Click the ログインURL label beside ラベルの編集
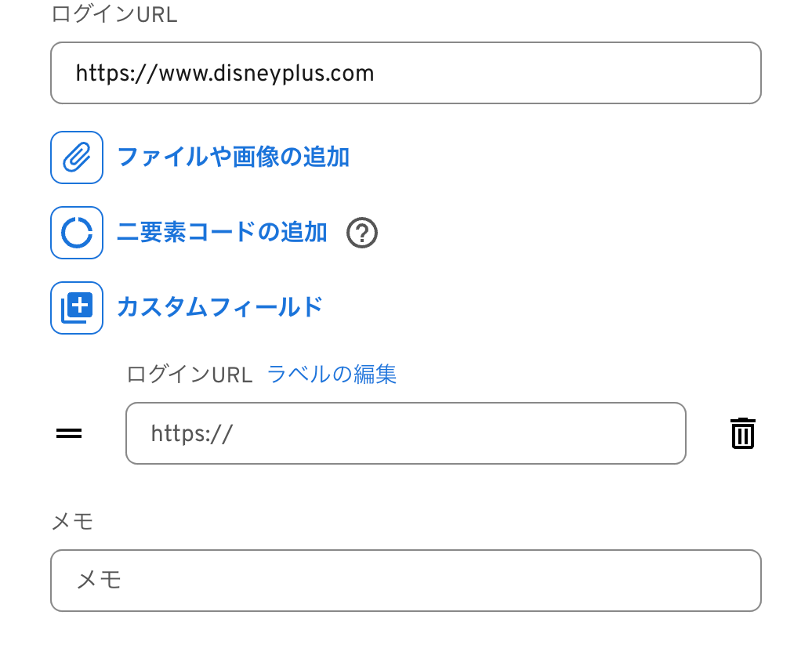Image resolution: width=812 pixels, height=666 pixels. pyautogui.click(x=190, y=375)
